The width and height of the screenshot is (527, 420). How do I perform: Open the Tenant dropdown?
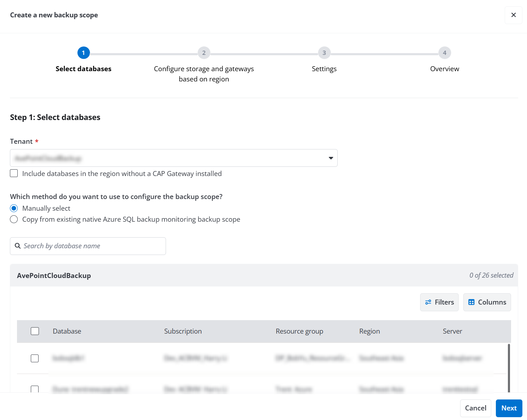[x=331, y=158]
